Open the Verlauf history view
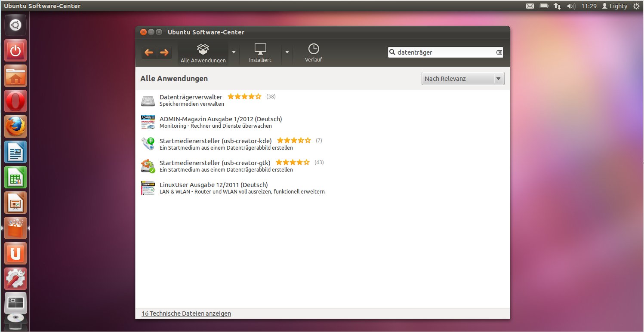644x332 pixels. coord(314,53)
